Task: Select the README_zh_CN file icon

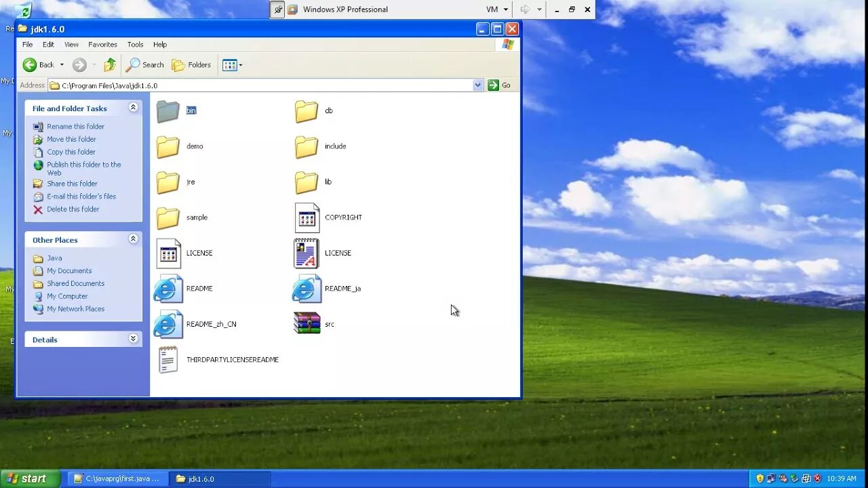Action: [168, 324]
